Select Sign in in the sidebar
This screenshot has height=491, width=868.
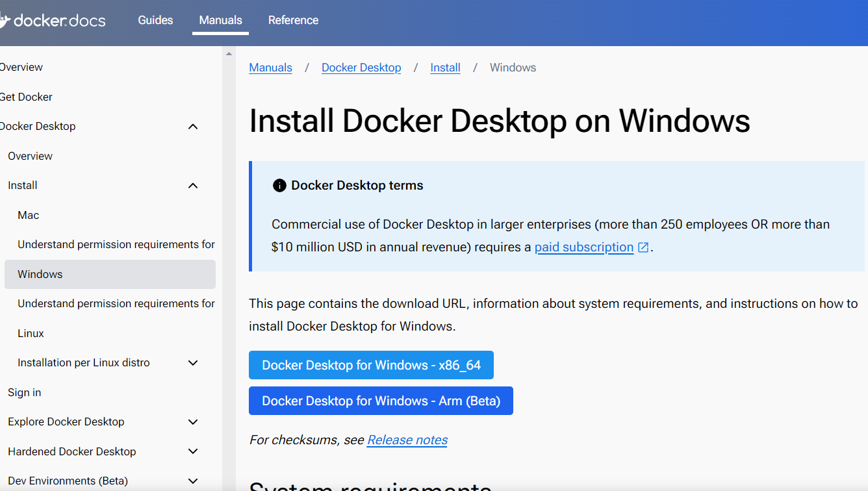[x=24, y=393]
